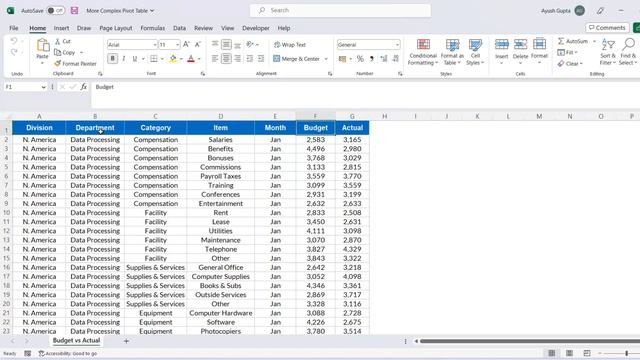The height and width of the screenshot is (360, 640).
Task: Open Merge & Center dropdown arrow
Action: (326, 59)
